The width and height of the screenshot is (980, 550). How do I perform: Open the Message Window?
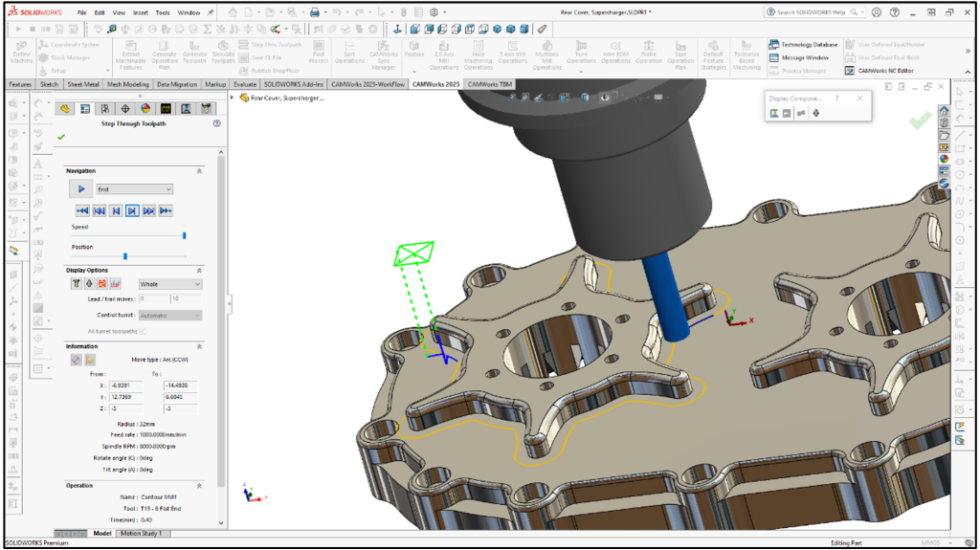pyautogui.click(x=799, y=57)
